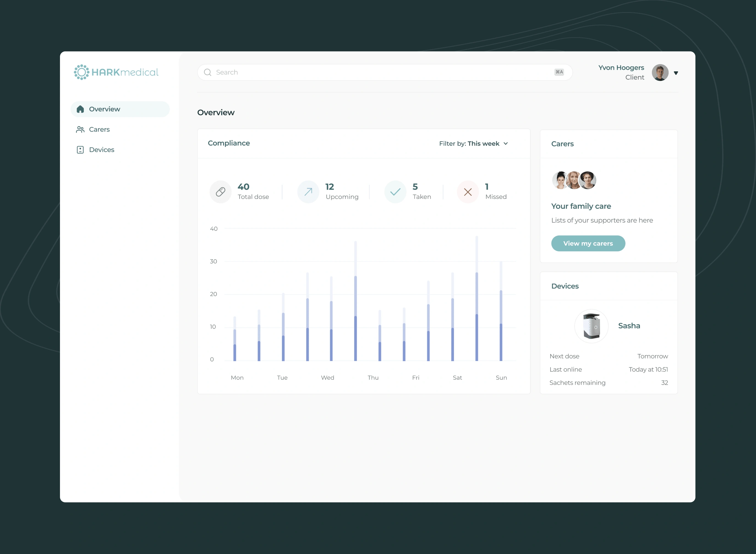The image size is (756, 554).
Task: Click the ⌘A shortcut badge in search
Action: pyautogui.click(x=559, y=72)
